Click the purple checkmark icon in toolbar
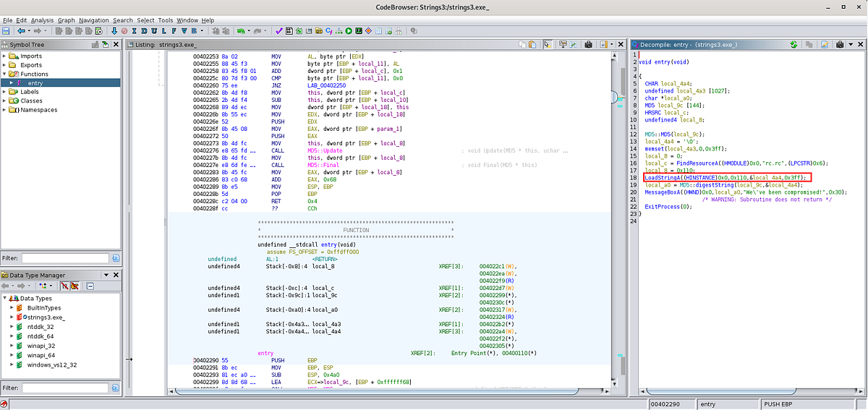868x410 pixels. (x=278, y=31)
